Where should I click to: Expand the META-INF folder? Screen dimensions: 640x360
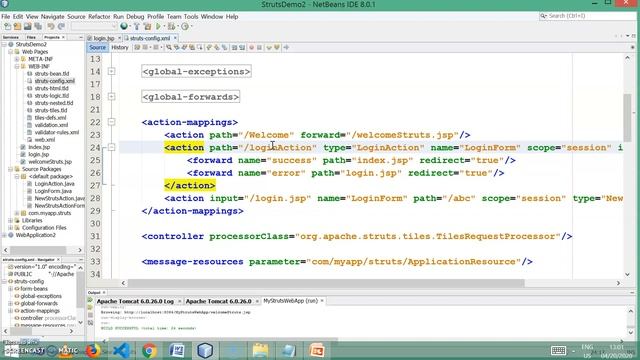point(17,59)
